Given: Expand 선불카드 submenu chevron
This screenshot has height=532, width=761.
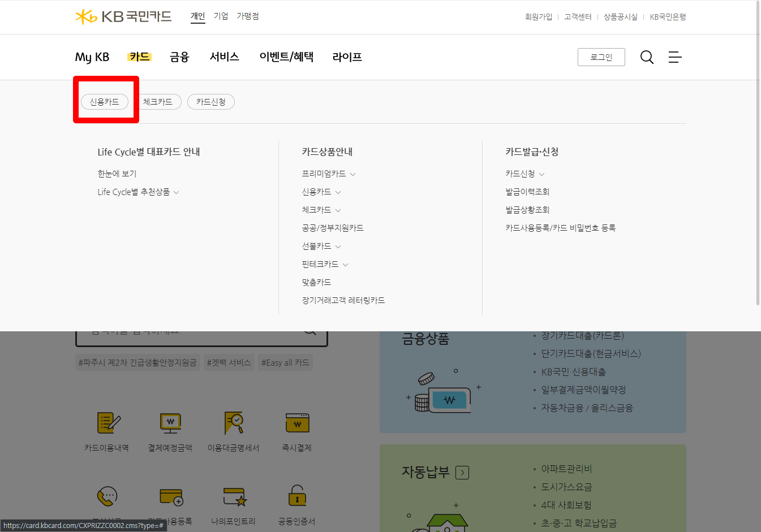Looking at the screenshot, I should pyautogui.click(x=338, y=246).
